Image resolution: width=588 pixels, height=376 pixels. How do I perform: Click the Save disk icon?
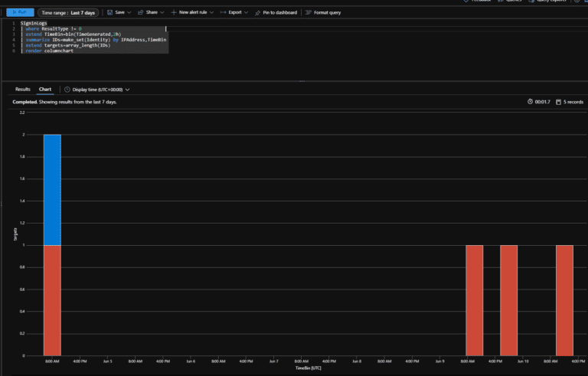coord(110,12)
